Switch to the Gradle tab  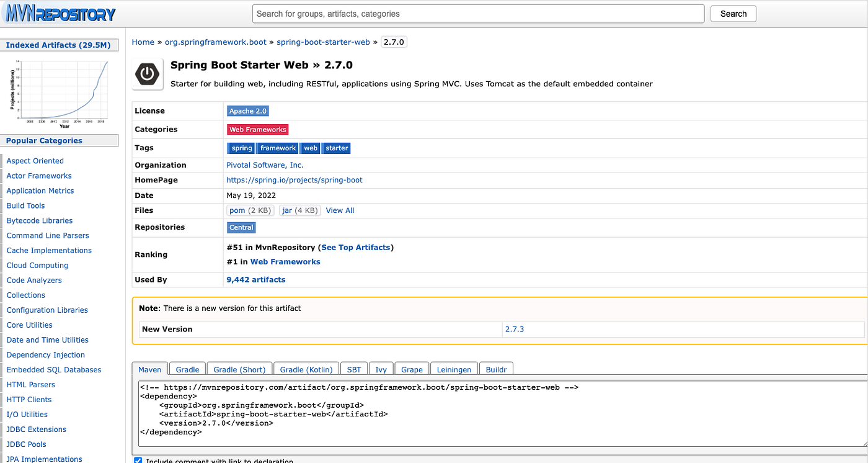(187, 369)
